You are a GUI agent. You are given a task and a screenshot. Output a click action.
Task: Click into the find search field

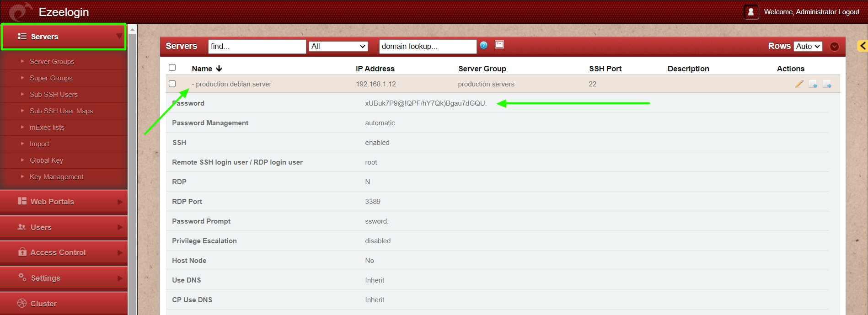pos(257,46)
